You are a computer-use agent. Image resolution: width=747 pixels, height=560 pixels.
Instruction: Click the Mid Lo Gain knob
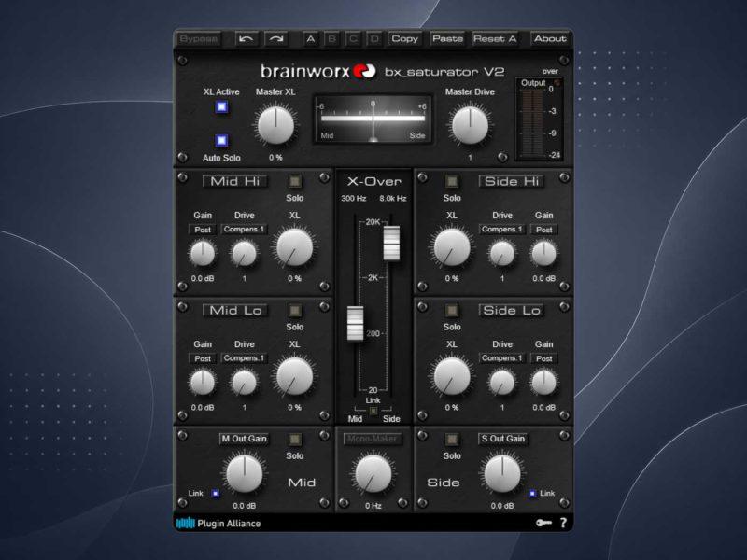tap(203, 383)
